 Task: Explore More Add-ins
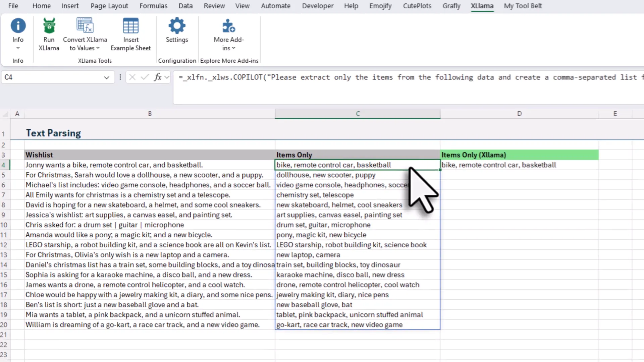pos(229,30)
